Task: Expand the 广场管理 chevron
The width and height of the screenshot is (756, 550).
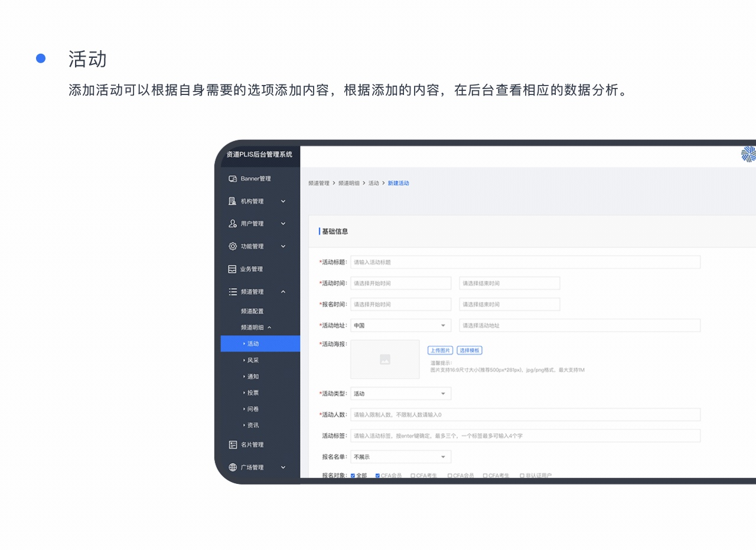Action: 283,467
